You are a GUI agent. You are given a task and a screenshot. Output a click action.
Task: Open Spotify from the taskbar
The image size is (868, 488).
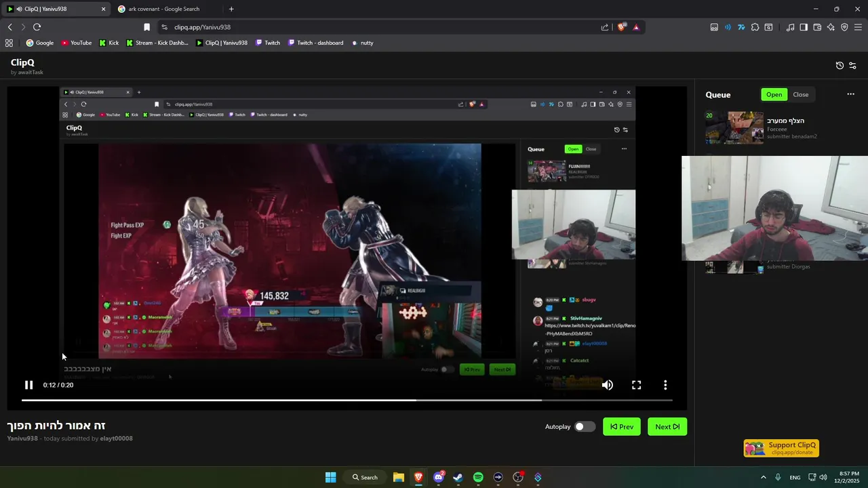point(478,477)
